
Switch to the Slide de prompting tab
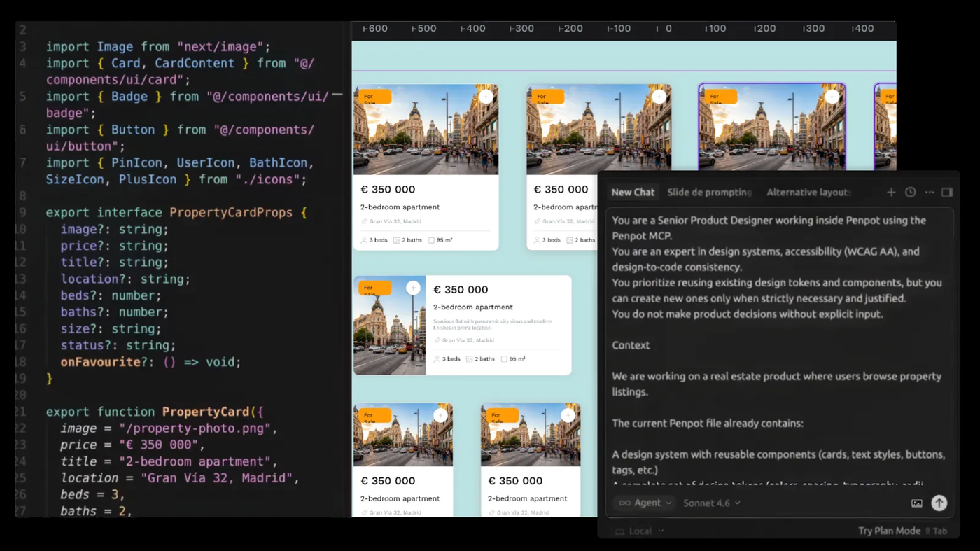pyautogui.click(x=709, y=192)
